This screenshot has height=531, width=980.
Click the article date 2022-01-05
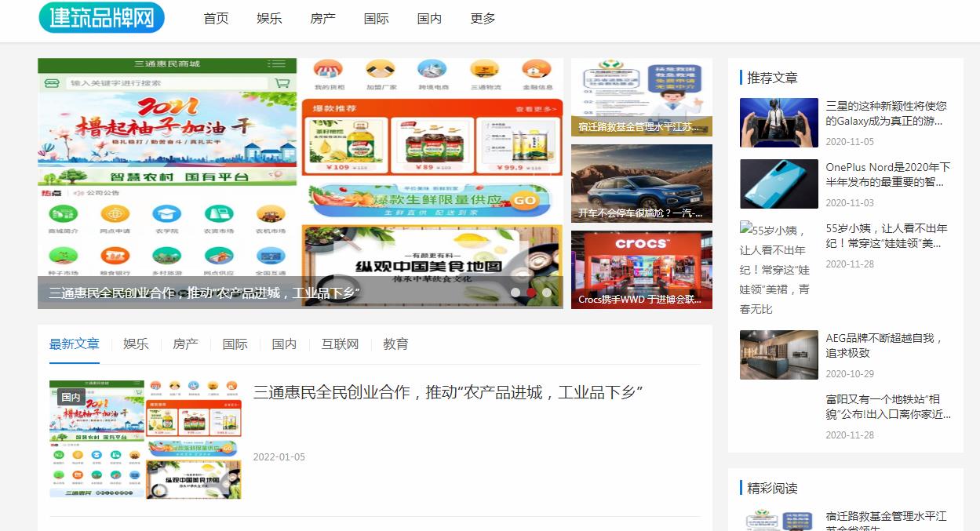(279, 456)
